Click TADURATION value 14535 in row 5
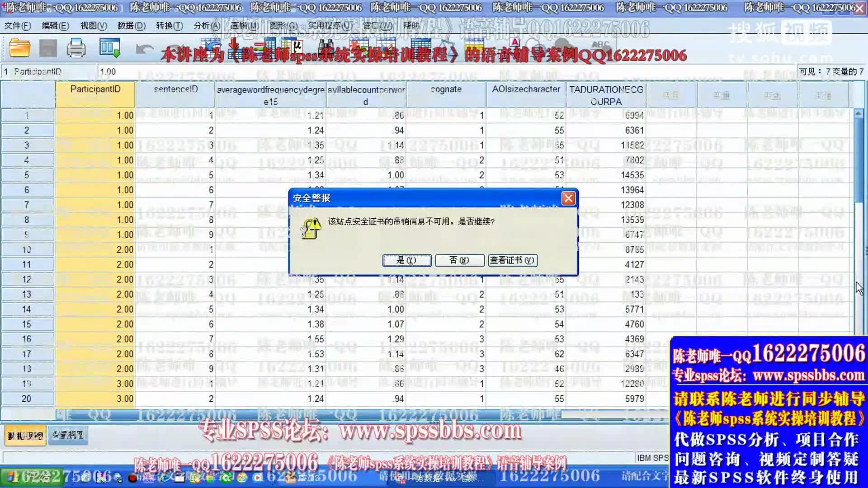Image resolution: width=868 pixels, height=488 pixels. pyautogui.click(x=606, y=175)
